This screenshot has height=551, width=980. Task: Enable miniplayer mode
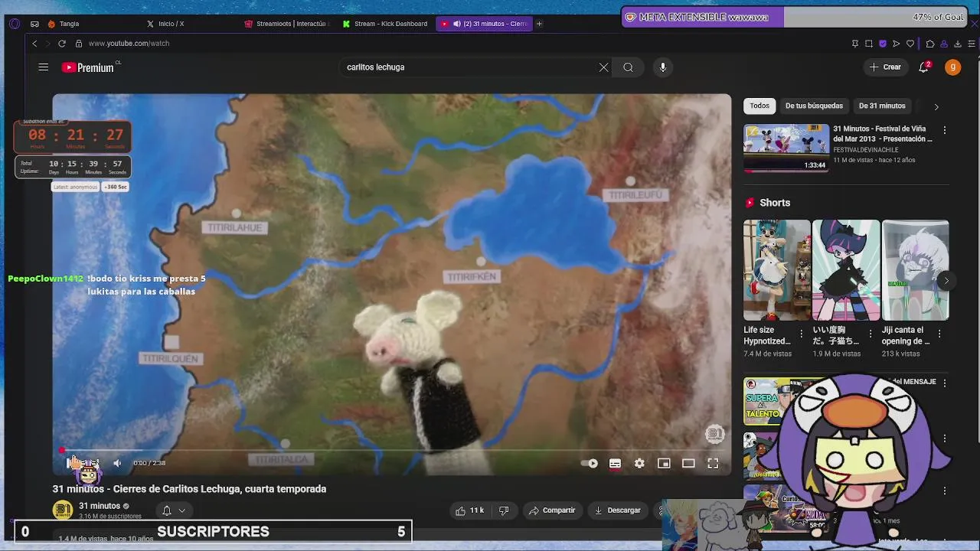click(x=664, y=463)
